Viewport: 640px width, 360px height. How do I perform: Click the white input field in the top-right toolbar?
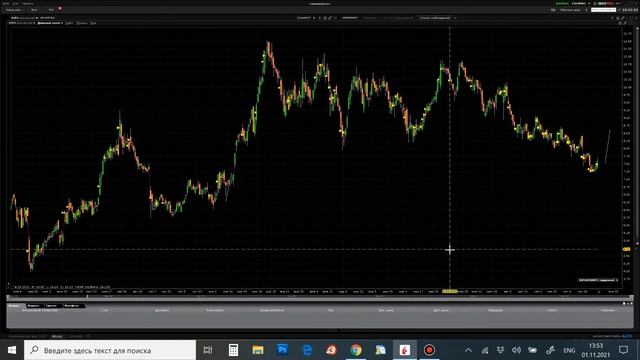[x=603, y=9]
